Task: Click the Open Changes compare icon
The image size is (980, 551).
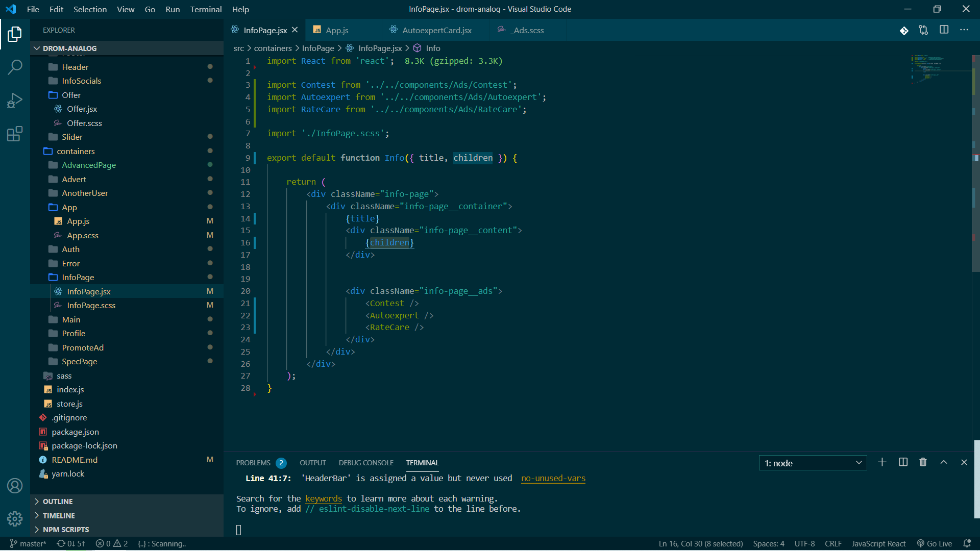Action: point(923,30)
